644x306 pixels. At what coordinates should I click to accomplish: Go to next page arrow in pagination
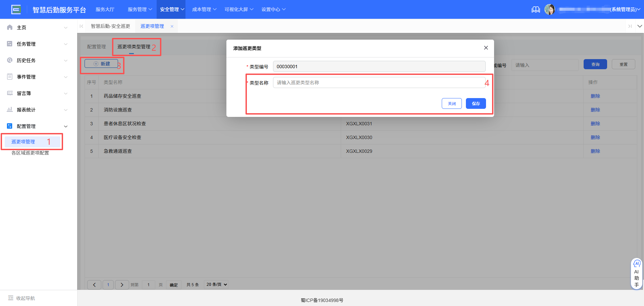[122, 285]
